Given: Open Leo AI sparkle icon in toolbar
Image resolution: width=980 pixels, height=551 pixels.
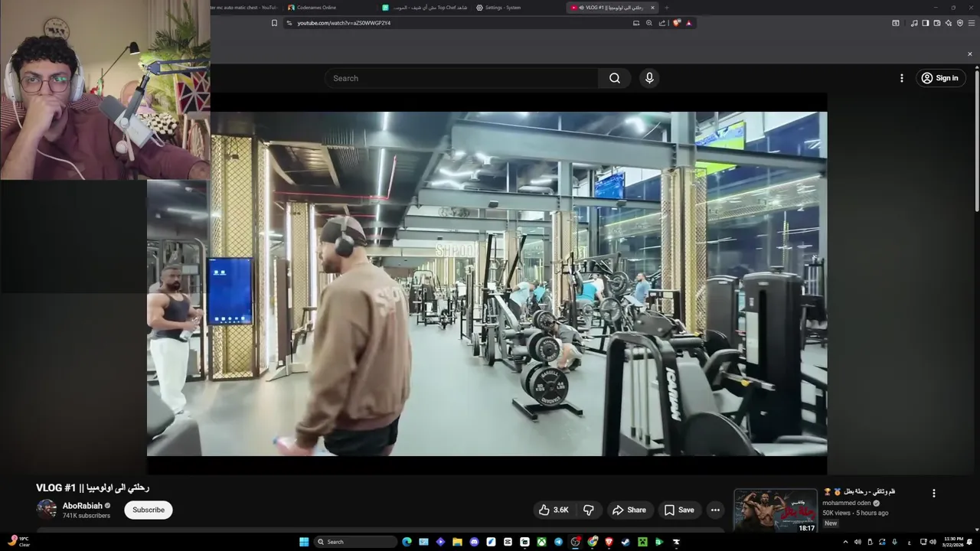Looking at the screenshot, I should click(x=949, y=23).
